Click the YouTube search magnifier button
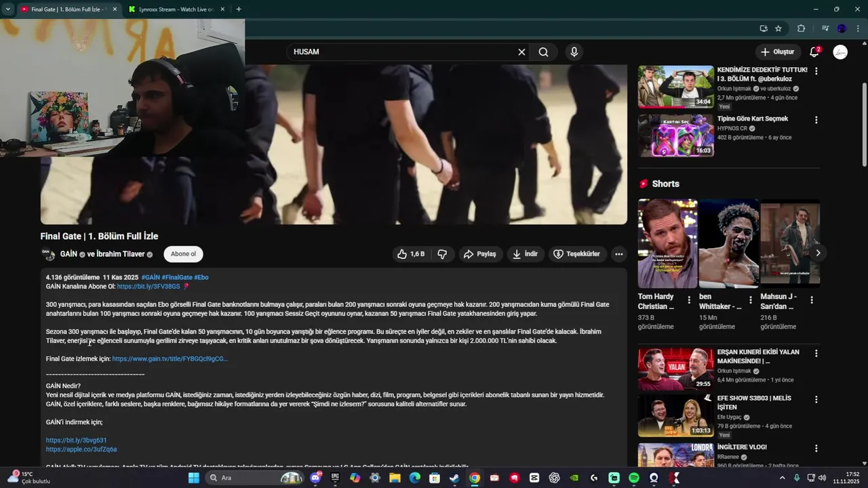The height and width of the screenshot is (488, 868). click(x=543, y=52)
